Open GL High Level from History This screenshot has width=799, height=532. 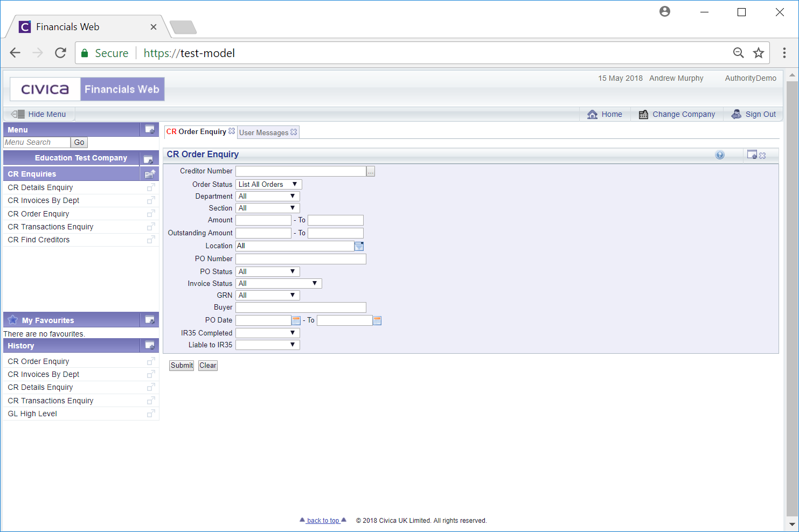(32, 414)
